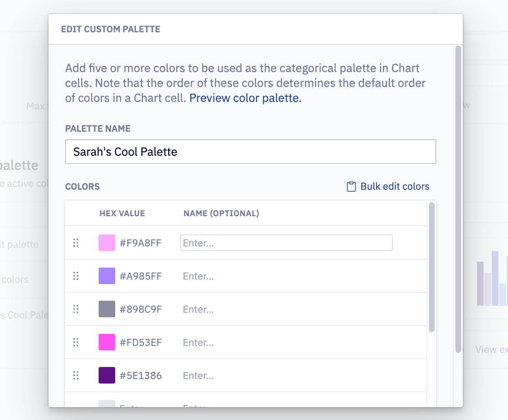Click the drag handle for #F9A8FF row

click(x=76, y=243)
